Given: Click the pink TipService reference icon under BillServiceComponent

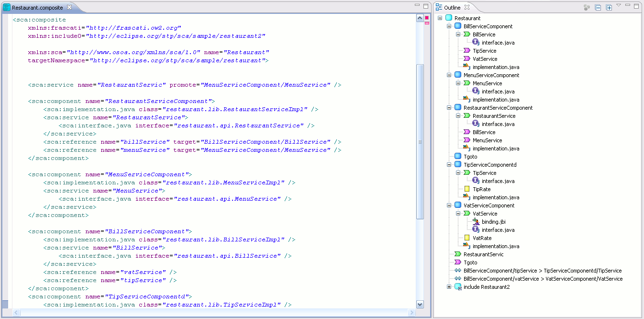Looking at the screenshot, I should [467, 51].
